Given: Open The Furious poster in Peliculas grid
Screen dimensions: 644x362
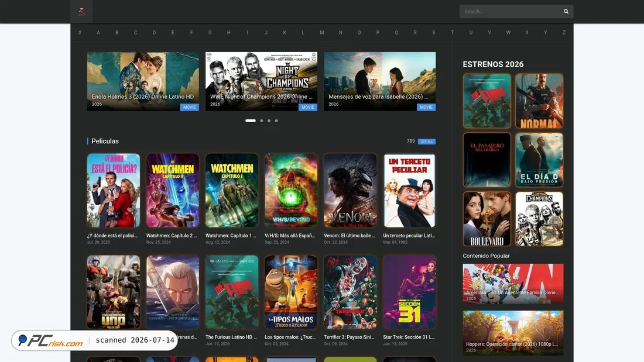Looking at the screenshot, I should click(232, 292).
